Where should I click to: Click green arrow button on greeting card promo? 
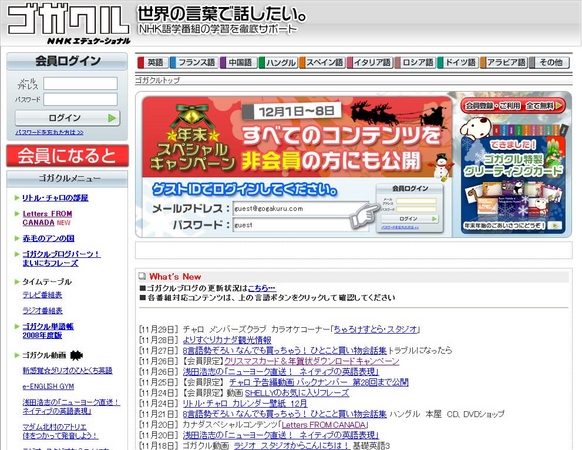click(x=556, y=225)
